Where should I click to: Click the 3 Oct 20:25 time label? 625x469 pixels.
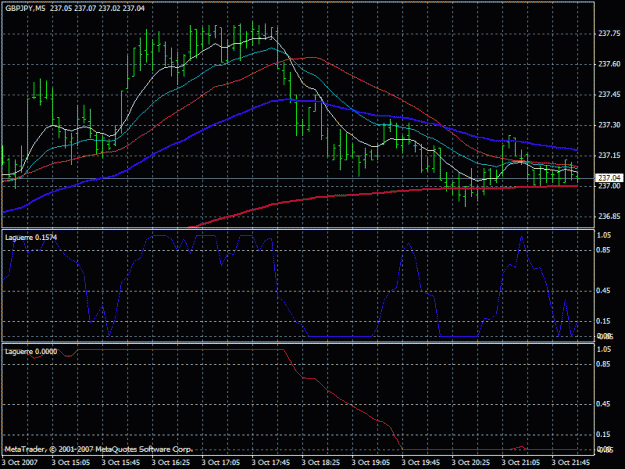tap(471, 463)
